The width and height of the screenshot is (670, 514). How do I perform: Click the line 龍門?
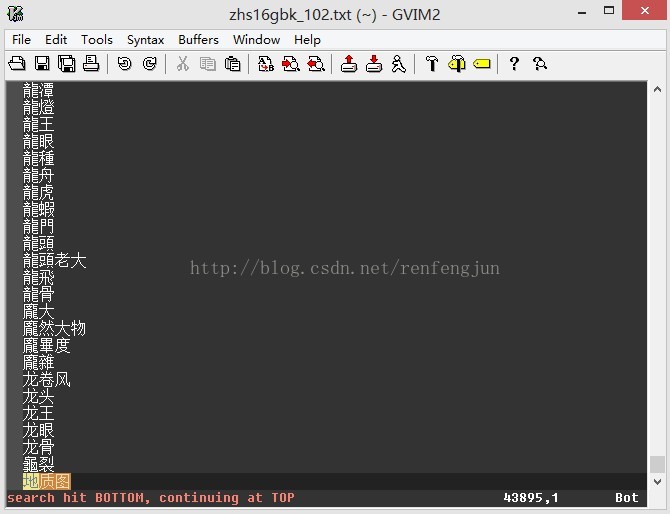(38, 226)
